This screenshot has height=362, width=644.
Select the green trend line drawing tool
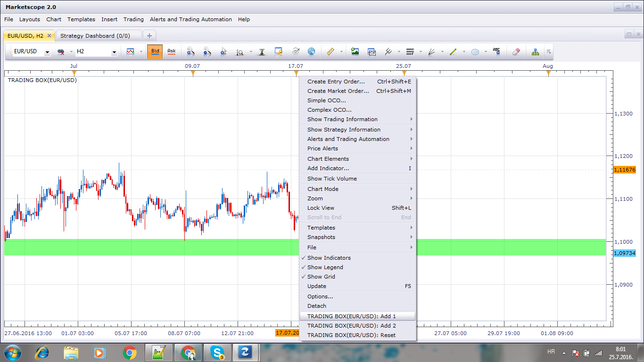click(x=453, y=52)
